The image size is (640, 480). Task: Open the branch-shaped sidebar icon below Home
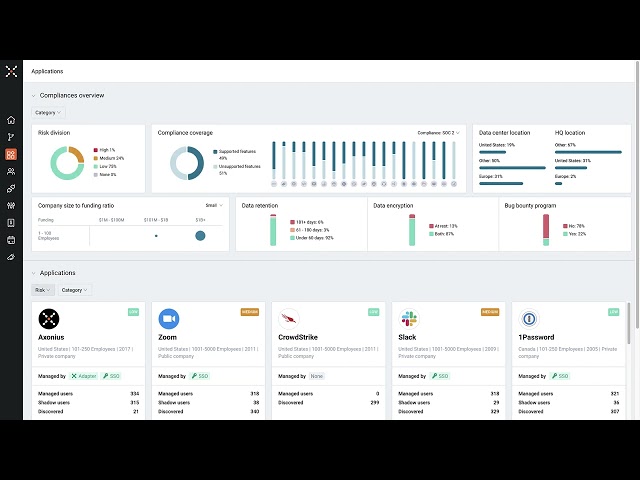pos(11,137)
